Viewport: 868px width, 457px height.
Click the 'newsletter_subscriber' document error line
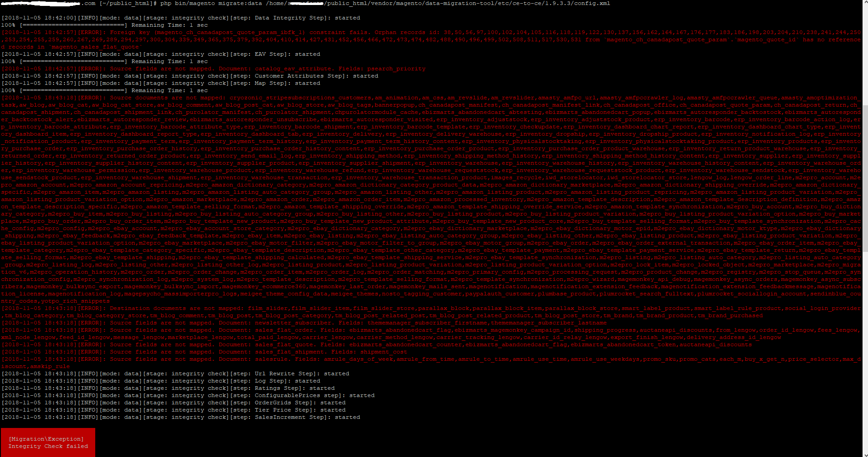pos(304,323)
